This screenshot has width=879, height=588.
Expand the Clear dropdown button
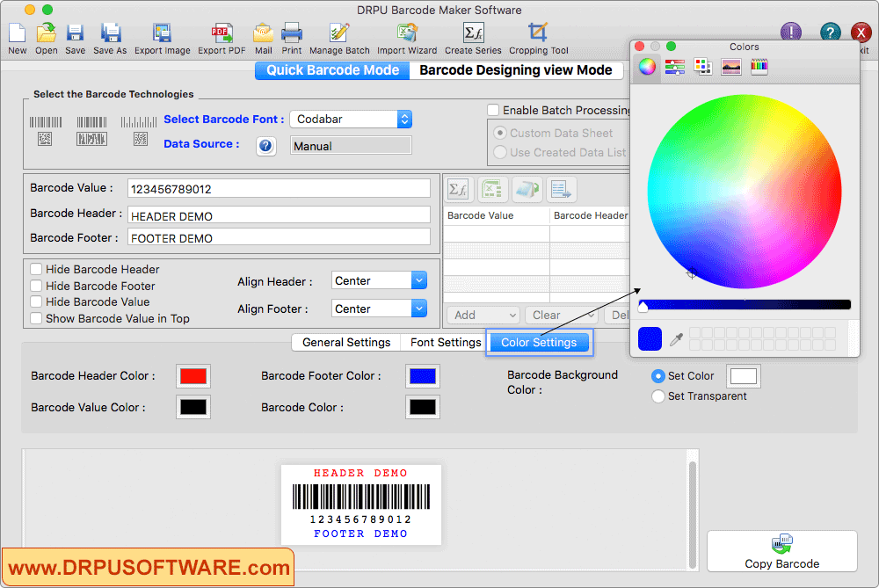[561, 315]
